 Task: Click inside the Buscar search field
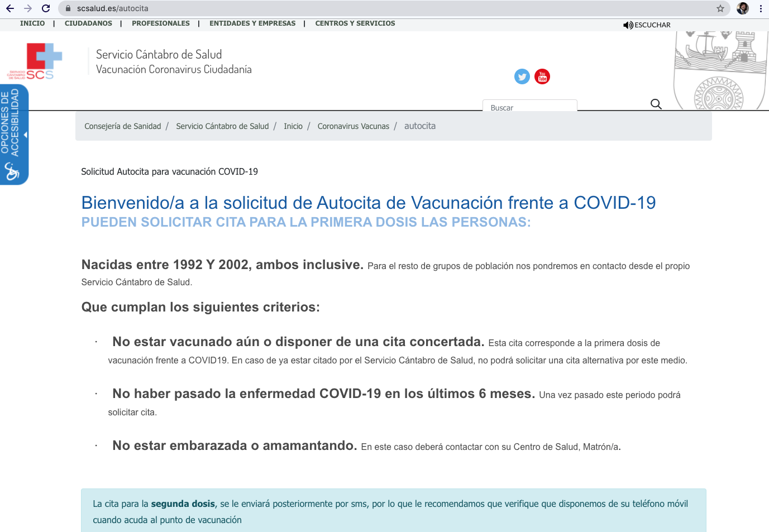(x=529, y=108)
